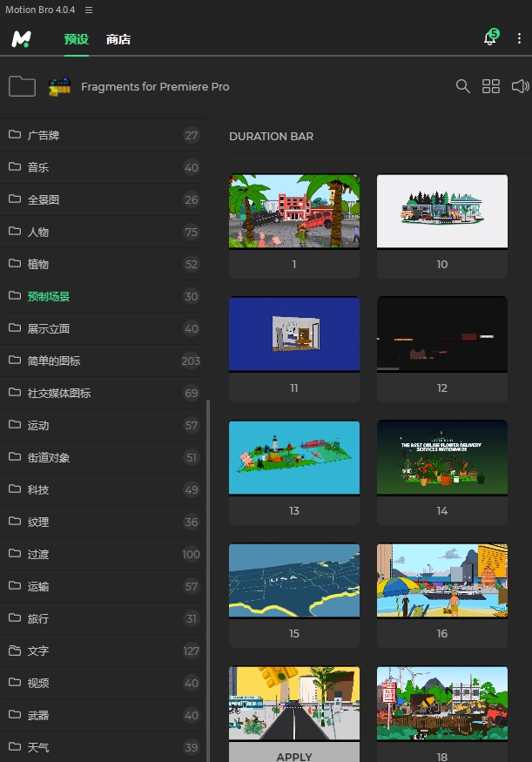Click the Fragments for Premiere Pro title
This screenshot has width=532, height=762.
point(155,86)
